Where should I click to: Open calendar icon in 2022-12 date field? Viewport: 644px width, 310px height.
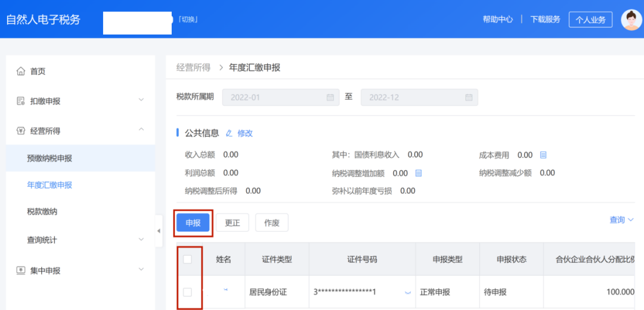469,98
